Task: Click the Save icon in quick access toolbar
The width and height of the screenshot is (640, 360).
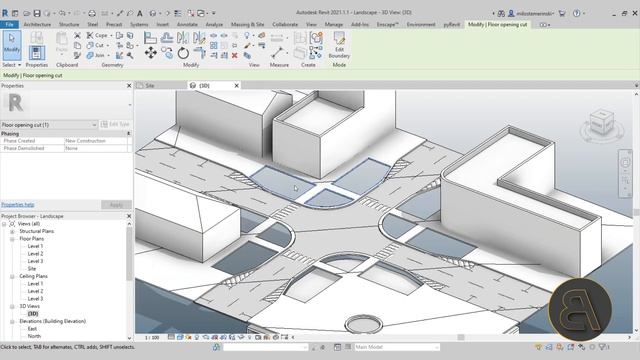Action: (37, 13)
